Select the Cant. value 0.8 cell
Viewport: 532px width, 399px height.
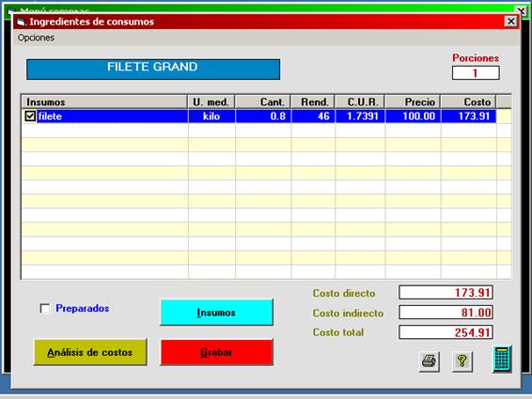[263, 116]
